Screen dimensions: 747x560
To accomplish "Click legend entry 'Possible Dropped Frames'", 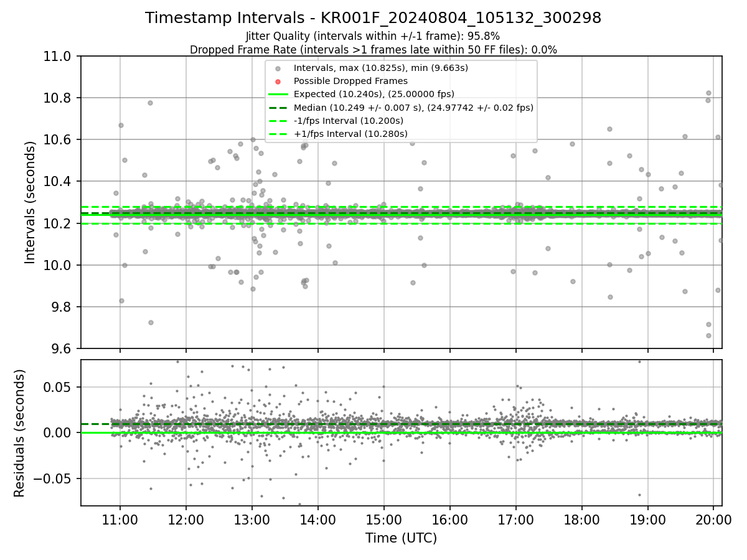I will tap(350, 81).
